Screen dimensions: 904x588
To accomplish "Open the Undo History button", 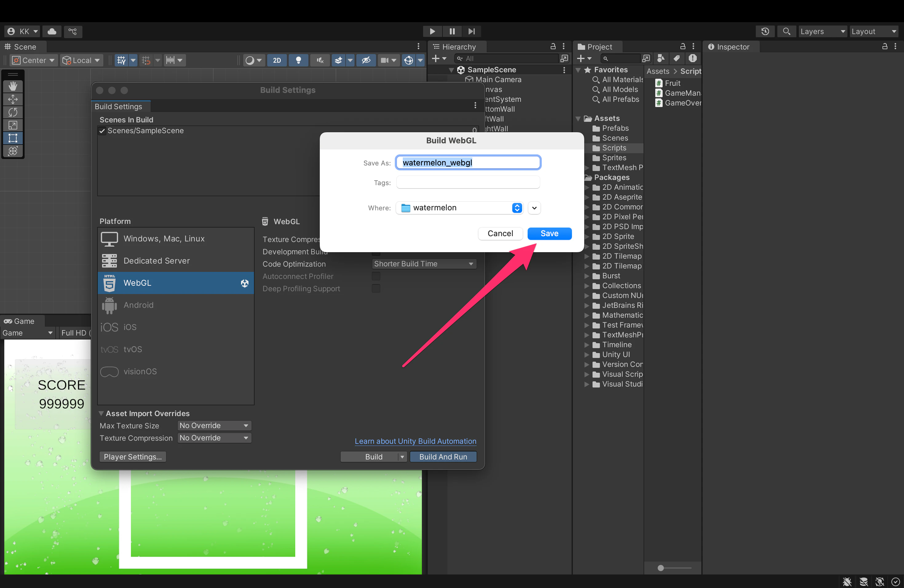I will pyautogui.click(x=765, y=31).
